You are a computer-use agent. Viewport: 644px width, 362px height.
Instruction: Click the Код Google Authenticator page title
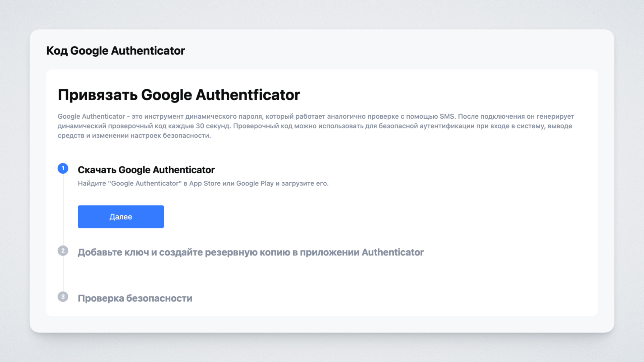point(115,51)
